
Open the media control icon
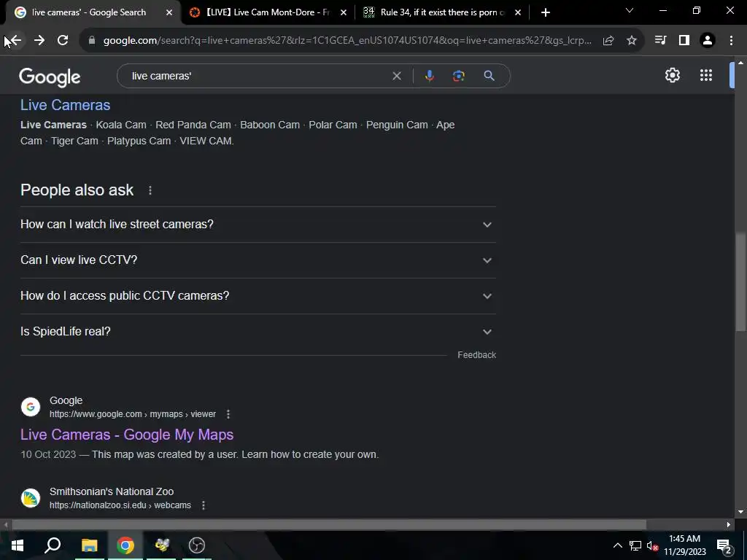tap(660, 41)
